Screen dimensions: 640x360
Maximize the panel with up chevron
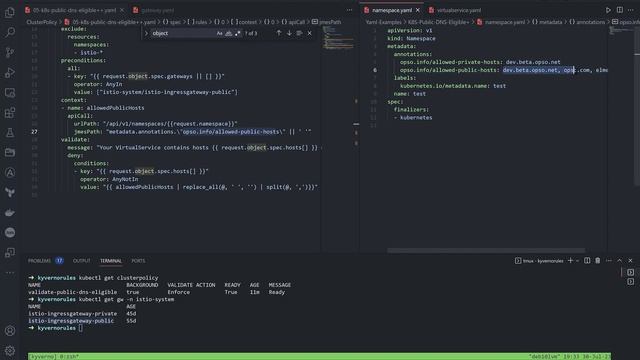(x=620, y=260)
